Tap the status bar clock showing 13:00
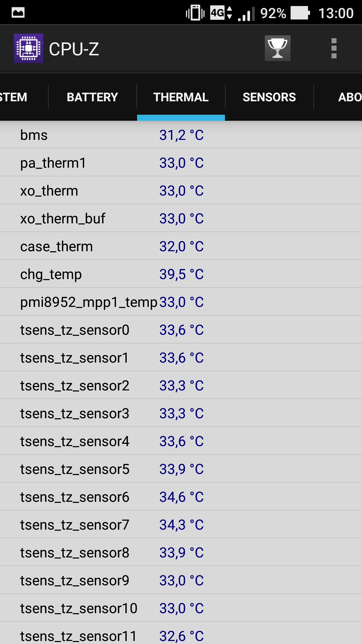The height and width of the screenshot is (644, 362). pyautogui.click(x=336, y=13)
